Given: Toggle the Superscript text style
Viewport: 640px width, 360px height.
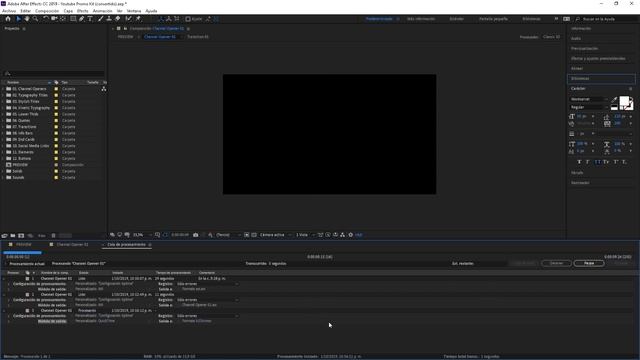Looking at the screenshot, I should (616, 162).
